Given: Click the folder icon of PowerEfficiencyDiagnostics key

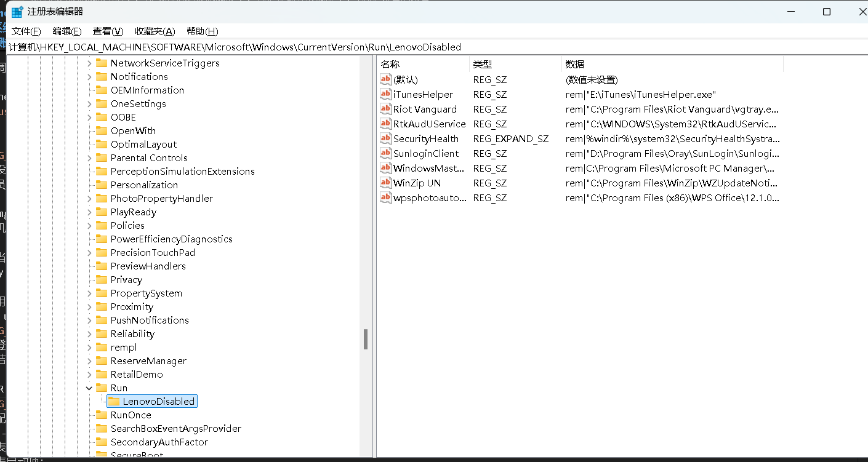Looking at the screenshot, I should (x=101, y=239).
